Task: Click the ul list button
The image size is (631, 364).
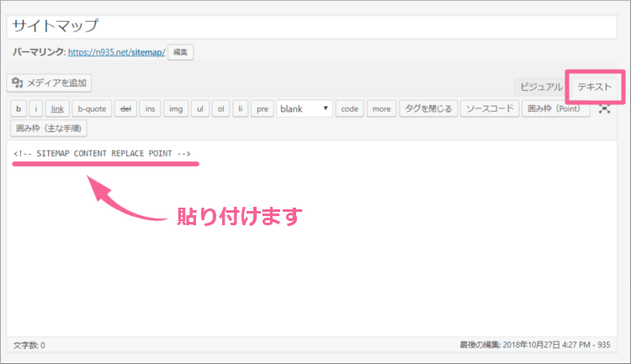Action: click(200, 108)
